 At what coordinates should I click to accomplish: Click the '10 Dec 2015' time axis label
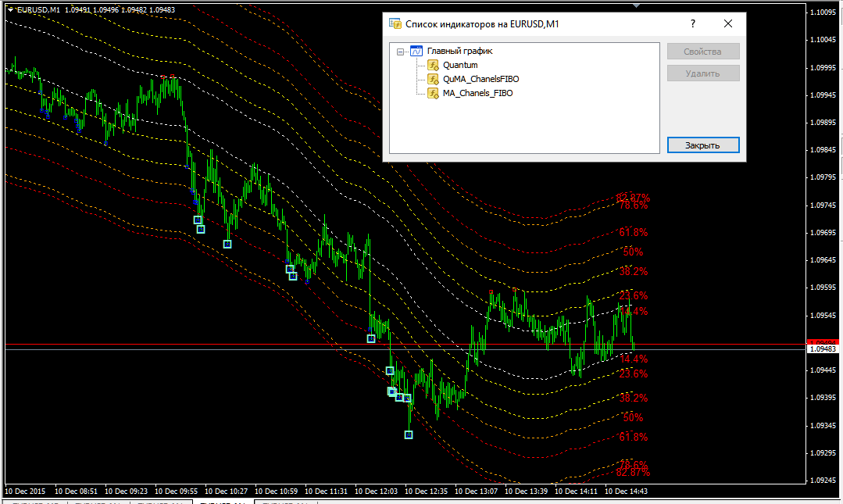25,491
